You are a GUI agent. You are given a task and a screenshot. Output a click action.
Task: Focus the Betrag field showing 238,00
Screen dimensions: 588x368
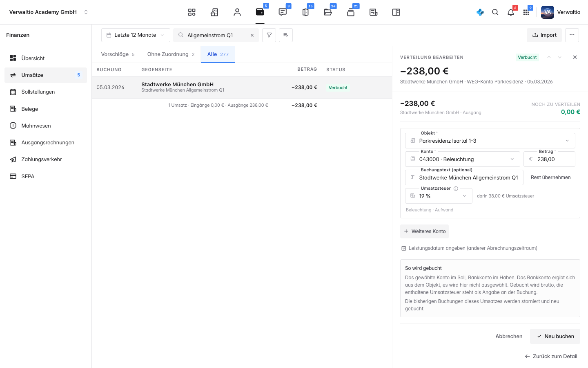pos(549,159)
